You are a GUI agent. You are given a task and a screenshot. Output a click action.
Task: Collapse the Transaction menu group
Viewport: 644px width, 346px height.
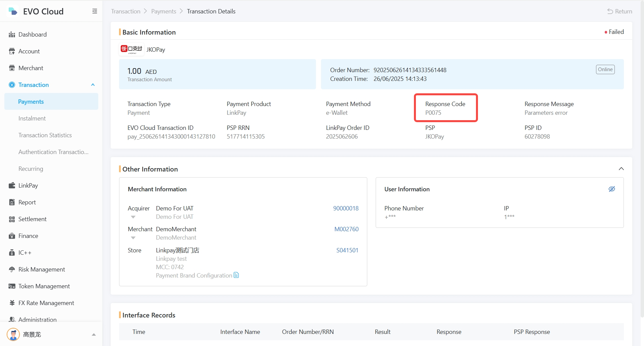[93, 85]
